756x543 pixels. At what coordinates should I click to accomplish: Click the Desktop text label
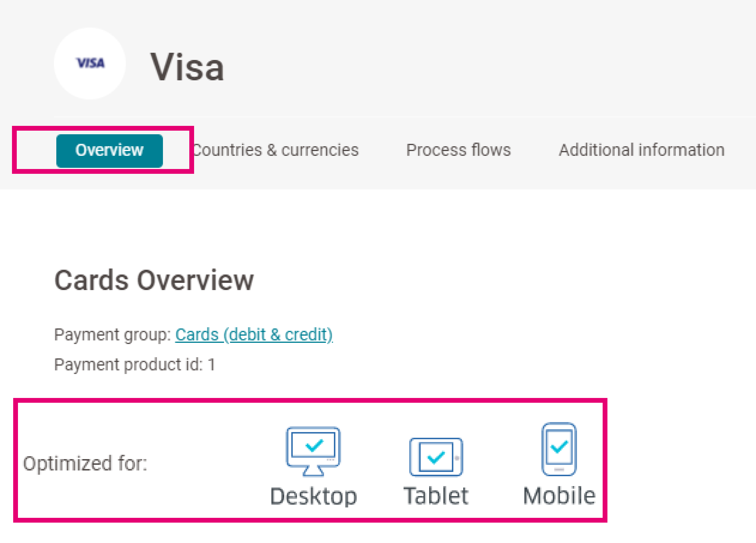click(x=313, y=496)
